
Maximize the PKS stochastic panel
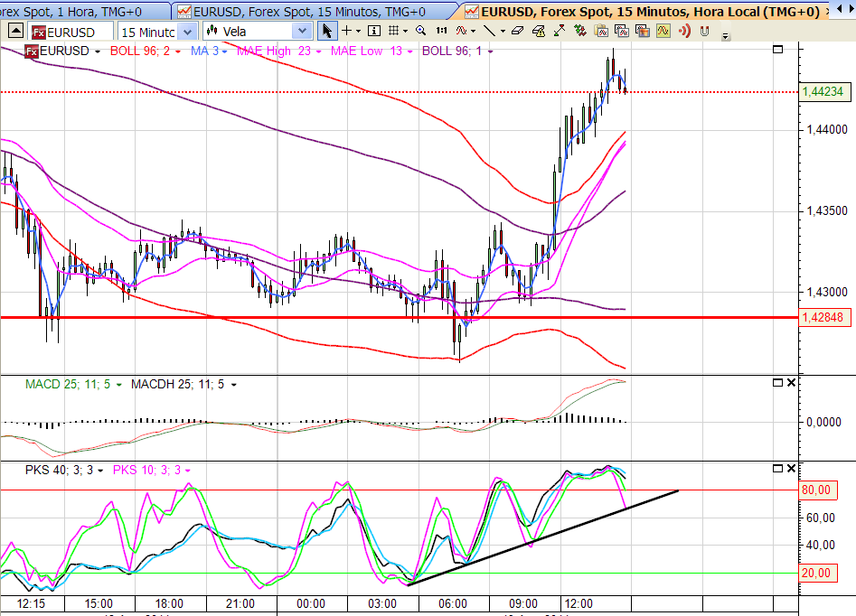(778, 469)
